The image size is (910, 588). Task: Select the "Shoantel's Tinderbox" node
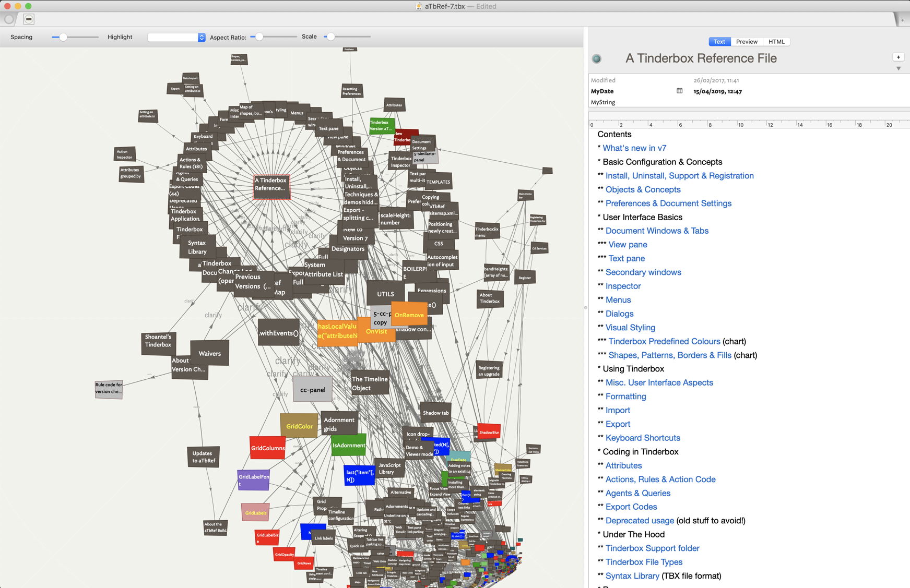click(x=158, y=343)
